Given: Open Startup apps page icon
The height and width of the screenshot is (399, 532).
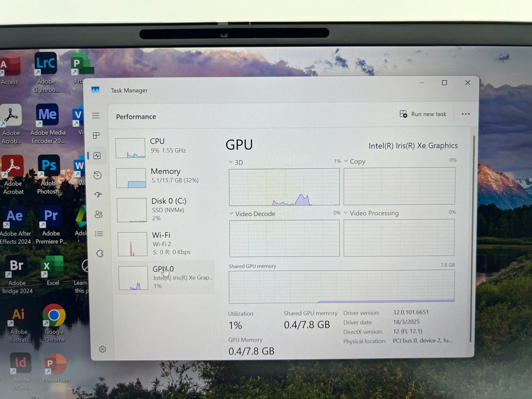Looking at the screenshot, I should (98, 195).
